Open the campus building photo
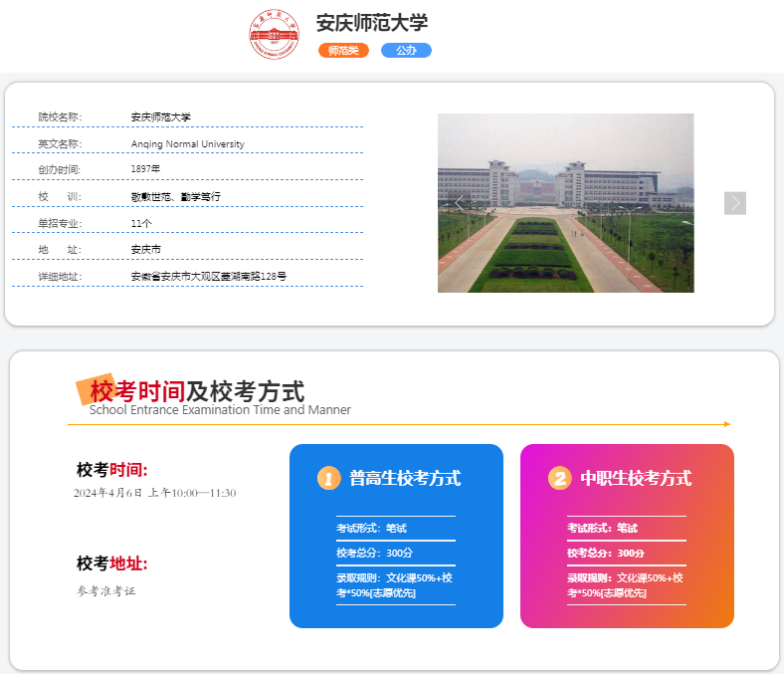The height and width of the screenshot is (674, 784). click(565, 203)
